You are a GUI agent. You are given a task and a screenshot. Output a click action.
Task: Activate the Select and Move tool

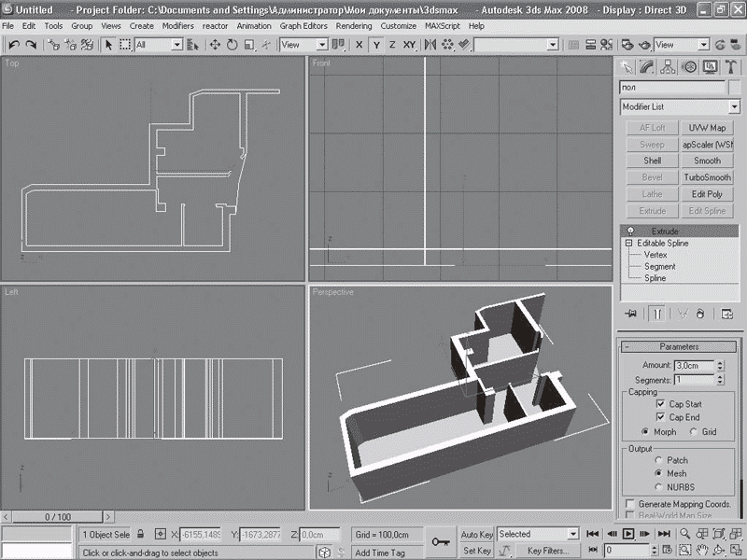[215, 45]
